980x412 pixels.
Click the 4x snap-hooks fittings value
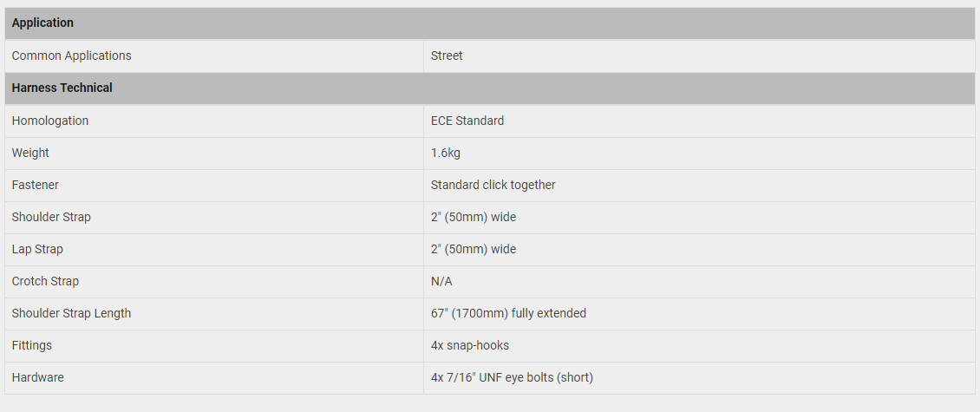[x=470, y=346]
